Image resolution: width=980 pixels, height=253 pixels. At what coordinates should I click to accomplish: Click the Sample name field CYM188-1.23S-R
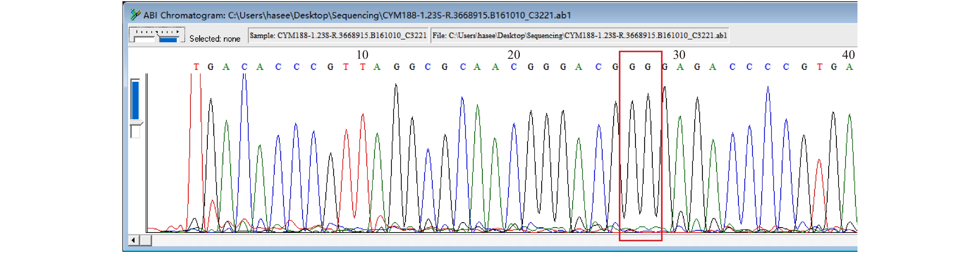[338, 35]
